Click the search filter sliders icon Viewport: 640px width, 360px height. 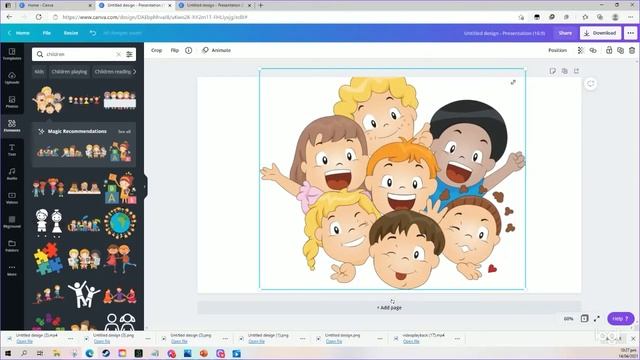[x=129, y=54]
